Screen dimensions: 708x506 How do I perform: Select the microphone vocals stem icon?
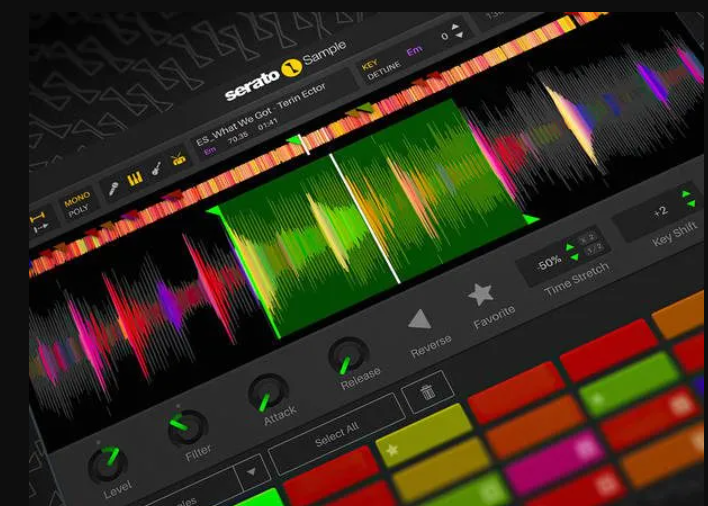(x=113, y=188)
